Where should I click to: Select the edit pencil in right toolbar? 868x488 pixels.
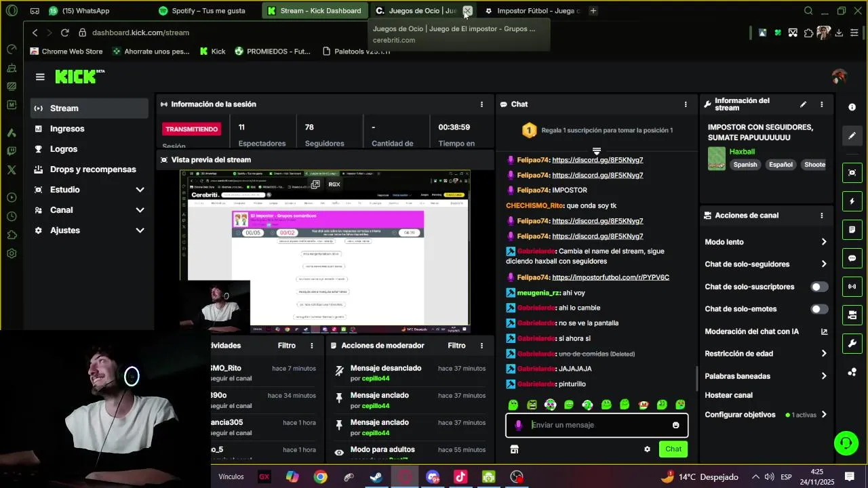[852, 136]
